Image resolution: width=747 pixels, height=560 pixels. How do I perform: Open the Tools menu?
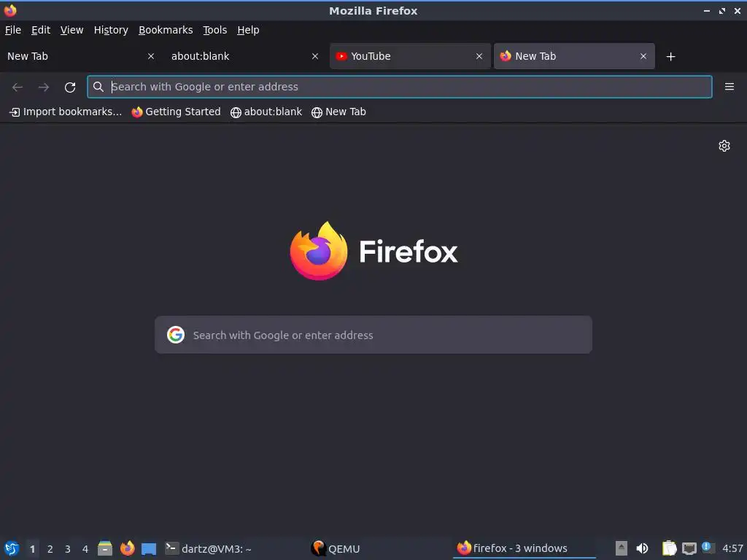click(214, 30)
